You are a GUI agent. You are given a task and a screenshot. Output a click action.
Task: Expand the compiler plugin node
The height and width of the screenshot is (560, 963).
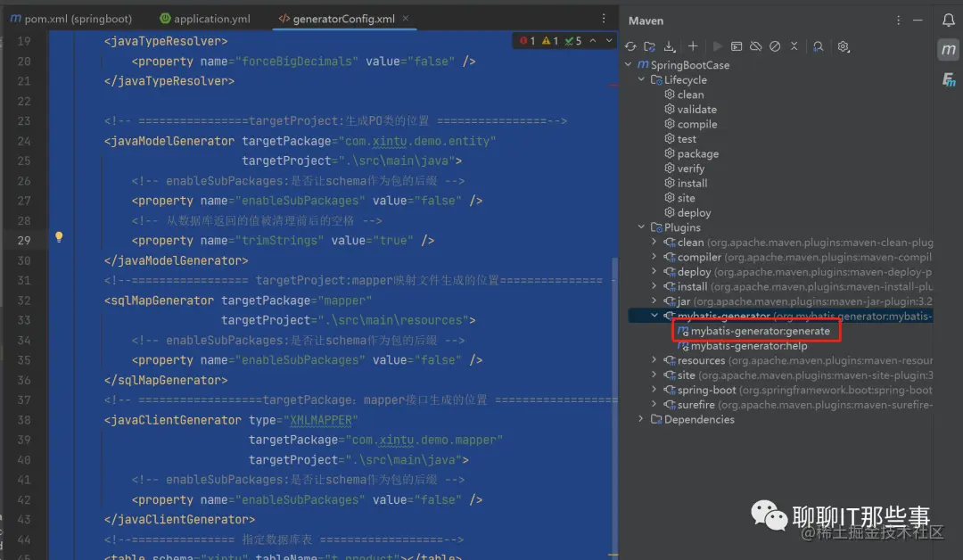654,257
